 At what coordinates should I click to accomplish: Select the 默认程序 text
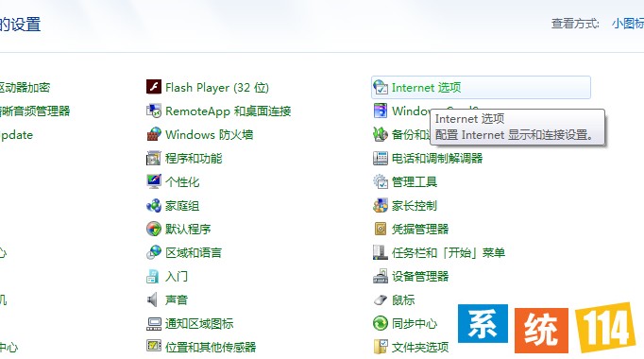(x=188, y=230)
